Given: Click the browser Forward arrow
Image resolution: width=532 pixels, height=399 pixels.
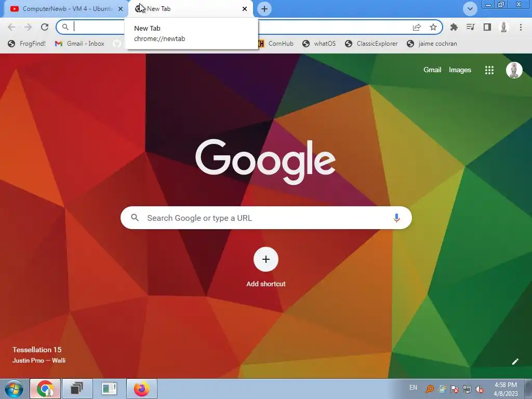Looking at the screenshot, I should point(28,27).
